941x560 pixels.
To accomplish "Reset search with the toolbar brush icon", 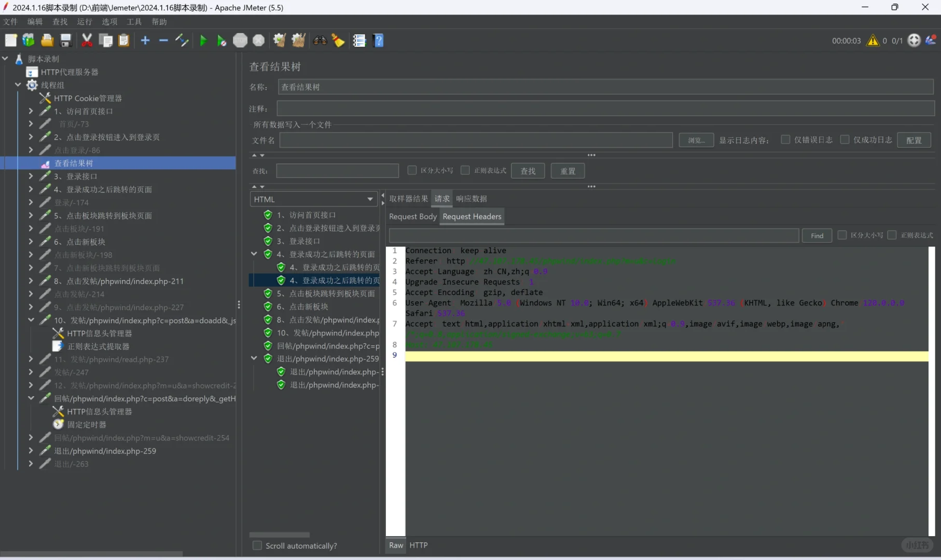I will click(x=338, y=40).
